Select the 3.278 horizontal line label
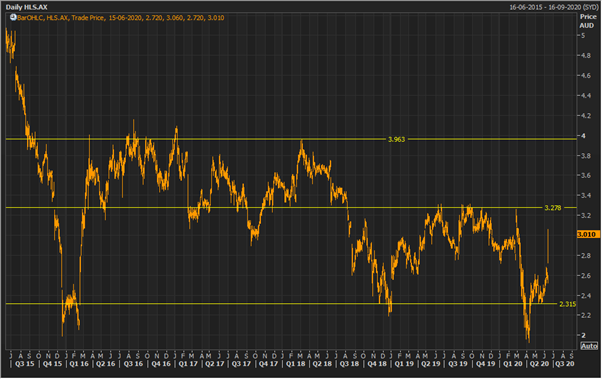 (553, 208)
